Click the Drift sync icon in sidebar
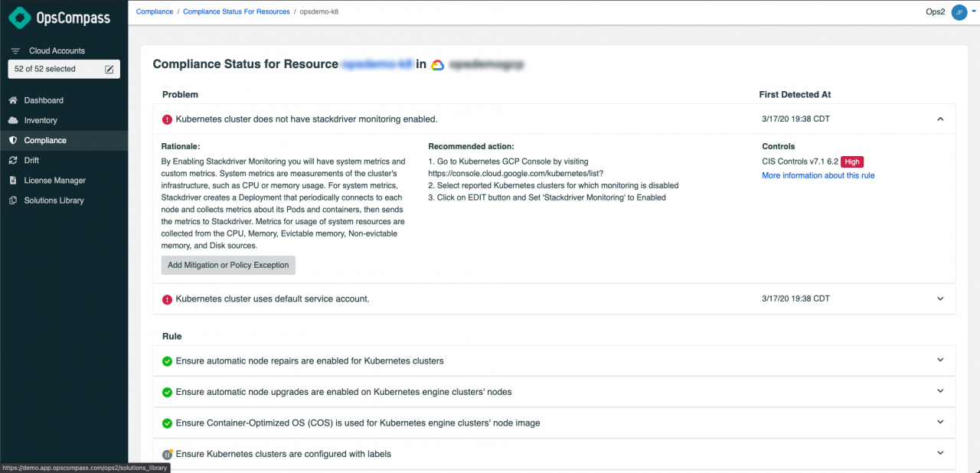The height and width of the screenshot is (473, 980). coord(14,160)
